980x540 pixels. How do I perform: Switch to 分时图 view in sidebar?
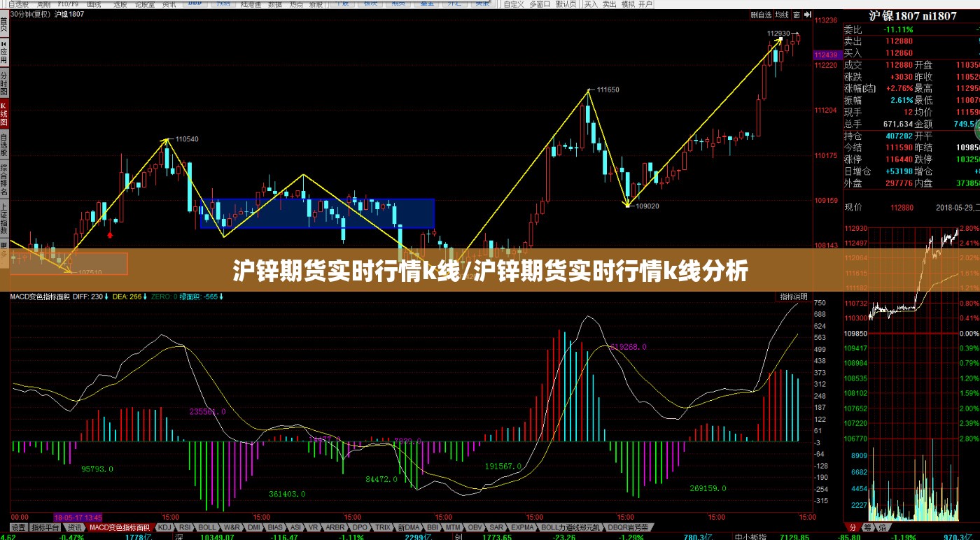pos(4,83)
